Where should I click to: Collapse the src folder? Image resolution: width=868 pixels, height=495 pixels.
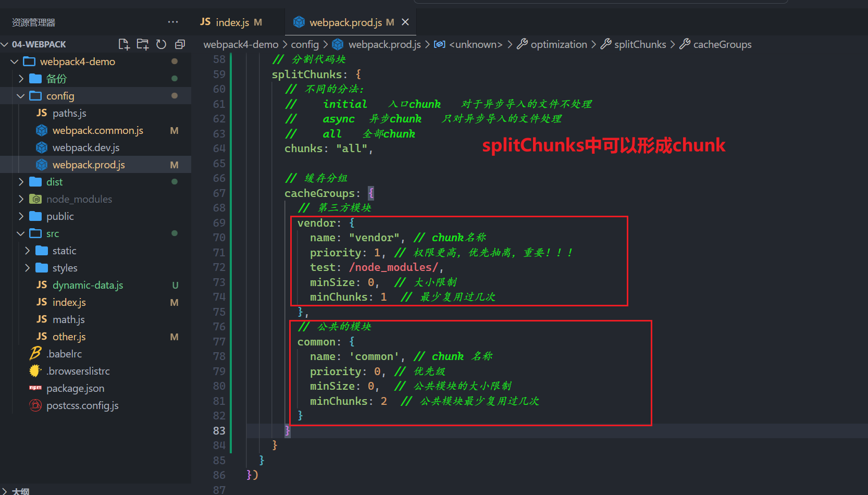21,233
